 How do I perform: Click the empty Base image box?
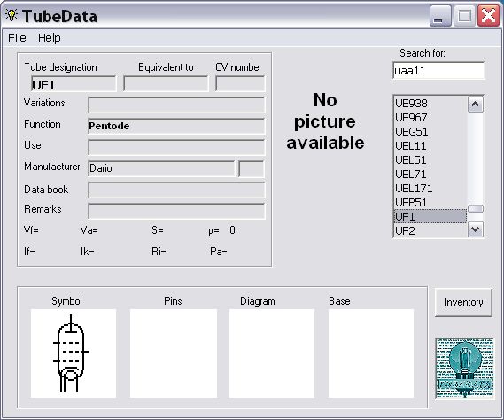pyautogui.click(x=371, y=354)
